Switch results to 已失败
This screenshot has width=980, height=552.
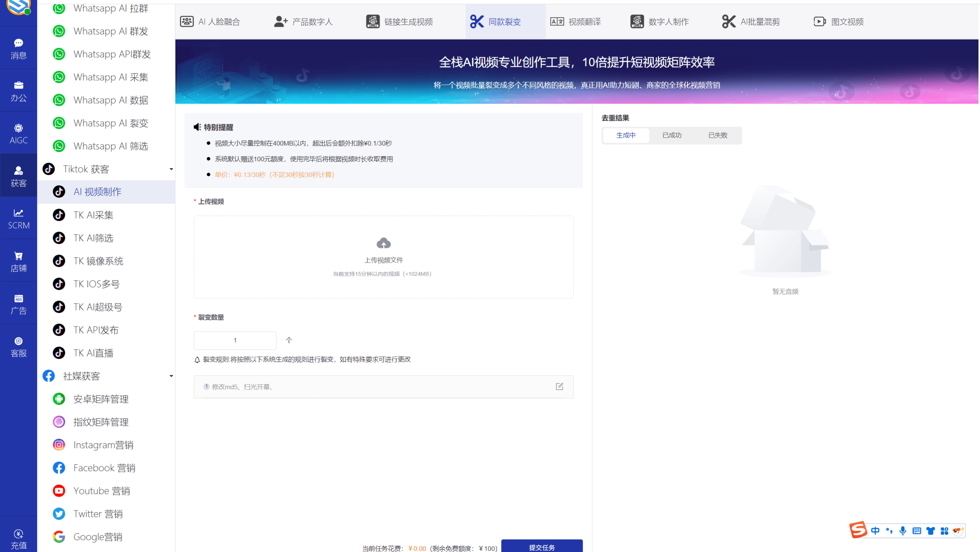[717, 135]
